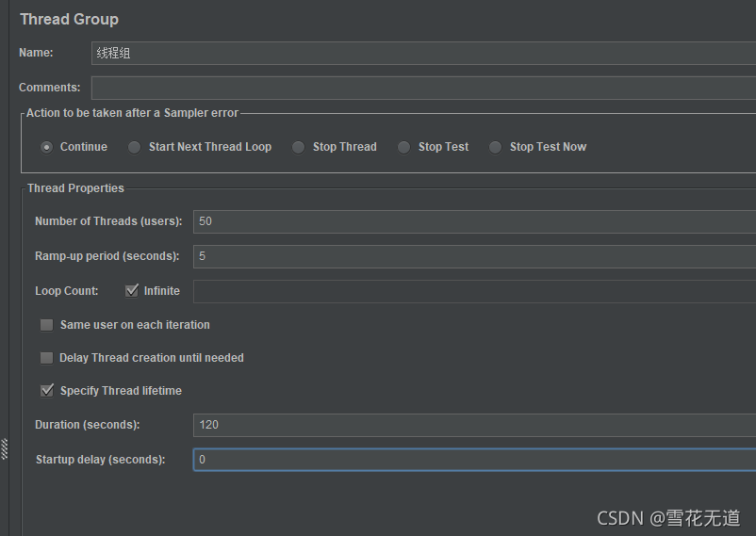This screenshot has height=536, width=756.
Task: Change the Ramp-up period value 5
Action: (x=474, y=256)
